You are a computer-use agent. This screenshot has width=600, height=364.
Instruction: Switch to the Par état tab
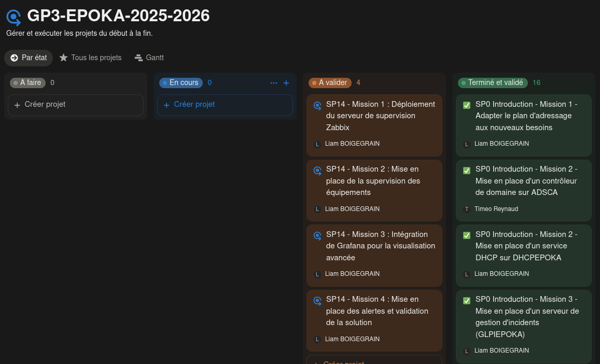29,58
